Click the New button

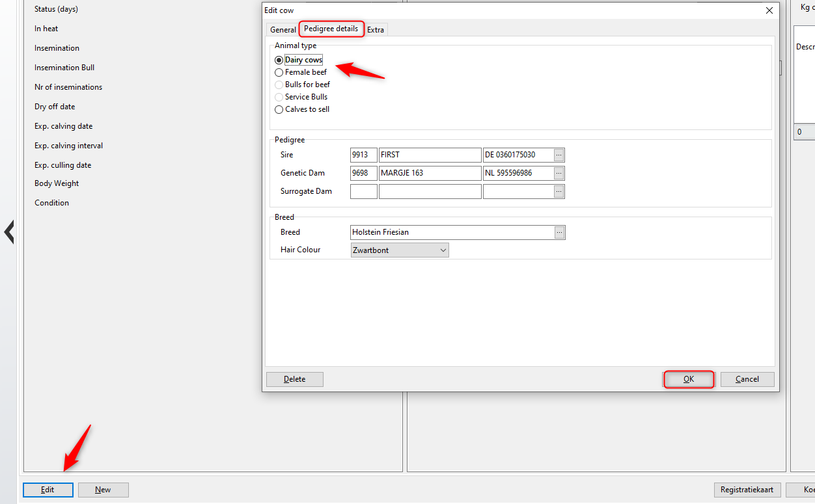pos(103,490)
